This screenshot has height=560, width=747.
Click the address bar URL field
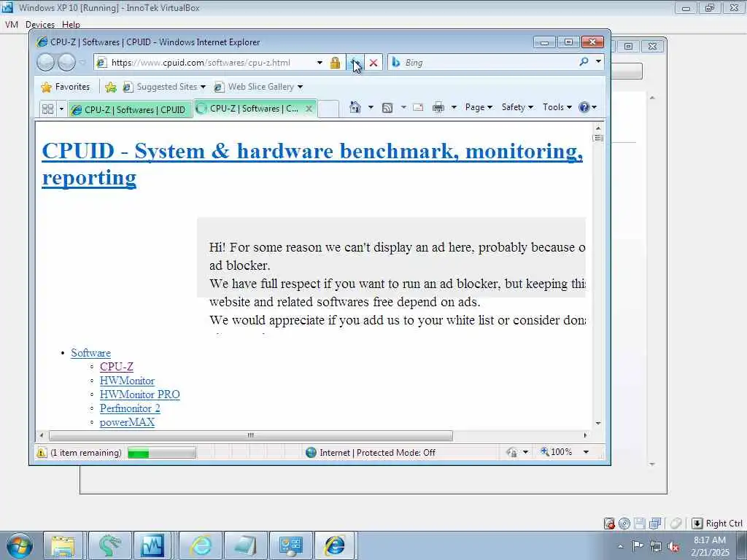(x=212, y=63)
